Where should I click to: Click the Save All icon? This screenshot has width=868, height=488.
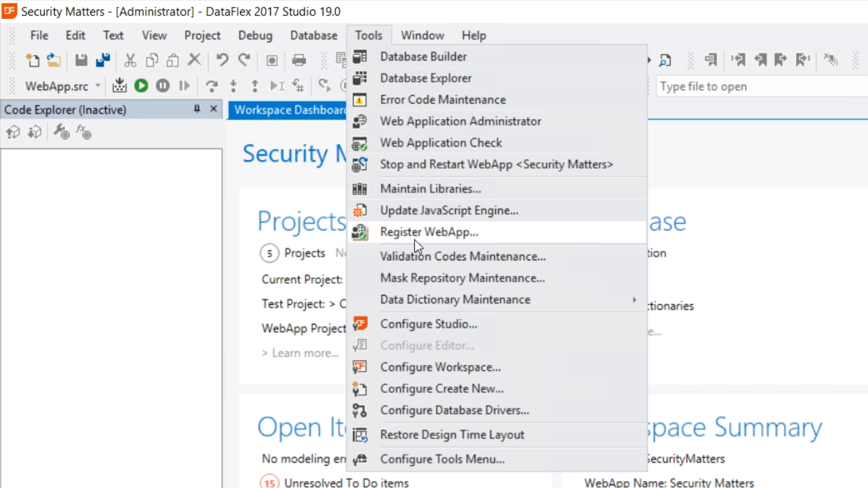(x=102, y=60)
